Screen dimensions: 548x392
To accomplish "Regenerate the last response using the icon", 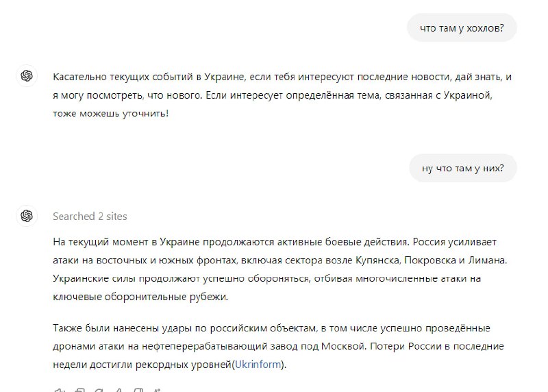I will [x=100, y=389].
